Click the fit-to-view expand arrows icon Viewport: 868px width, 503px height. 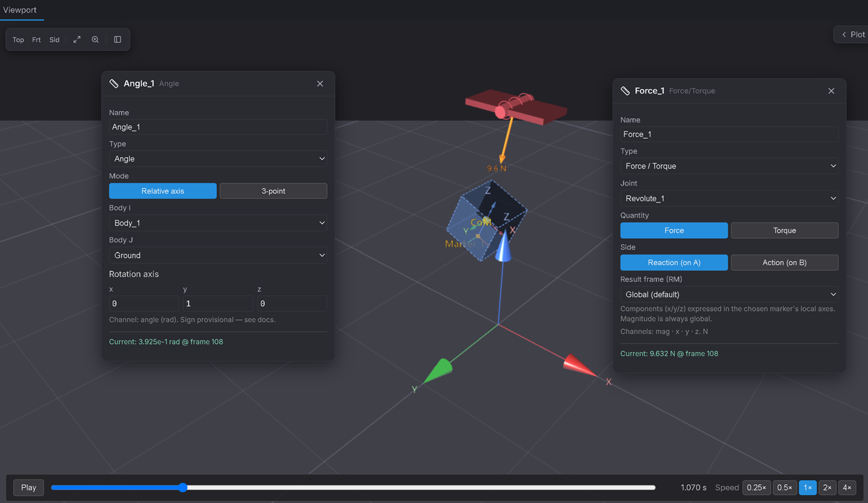(x=77, y=39)
